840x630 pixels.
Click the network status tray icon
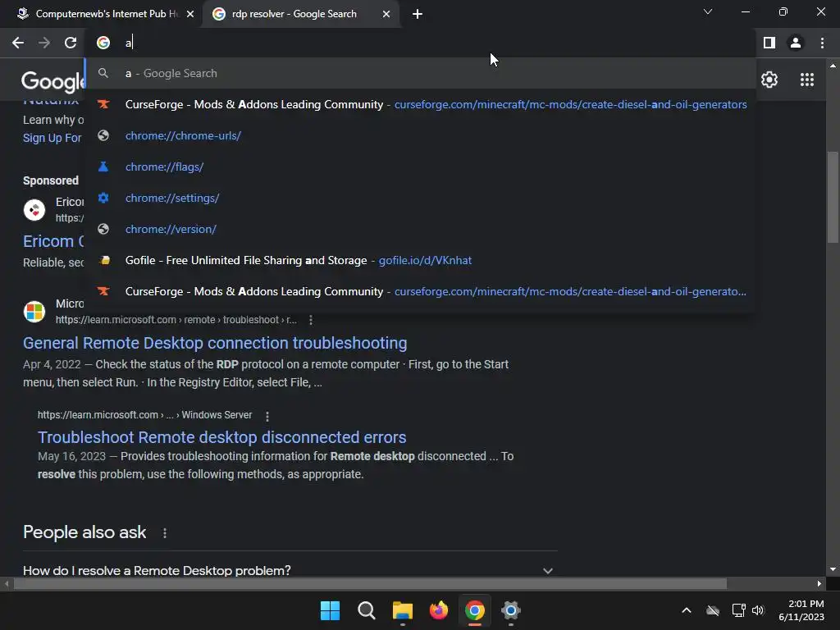739,610
